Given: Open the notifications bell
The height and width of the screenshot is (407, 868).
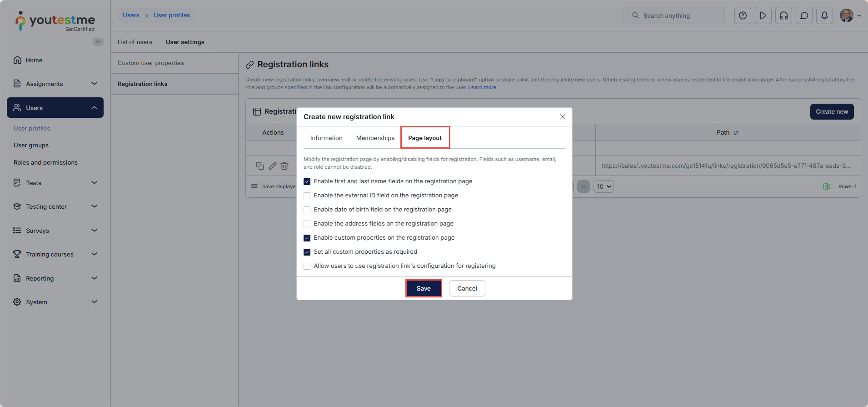Looking at the screenshot, I should [x=824, y=15].
